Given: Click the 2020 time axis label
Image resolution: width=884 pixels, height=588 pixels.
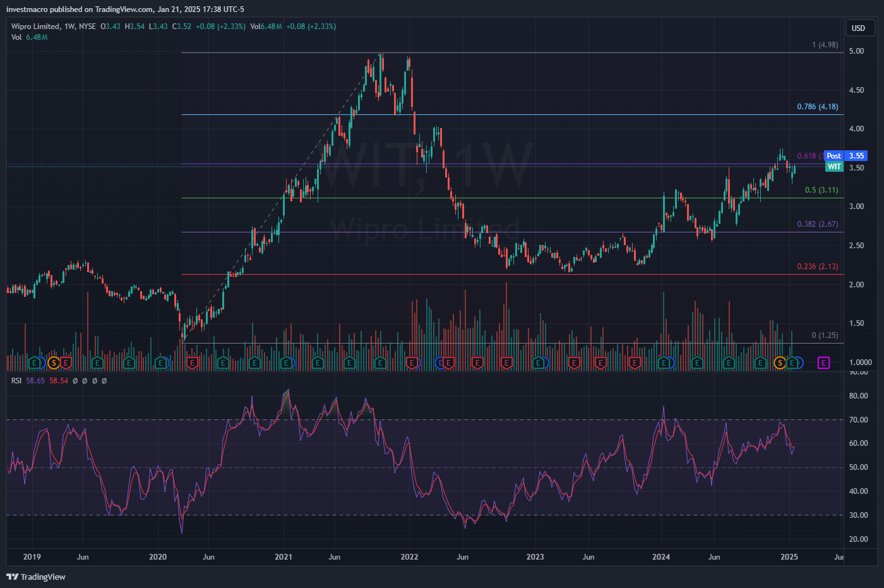Looking at the screenshot, I should (x=158, y=557).
